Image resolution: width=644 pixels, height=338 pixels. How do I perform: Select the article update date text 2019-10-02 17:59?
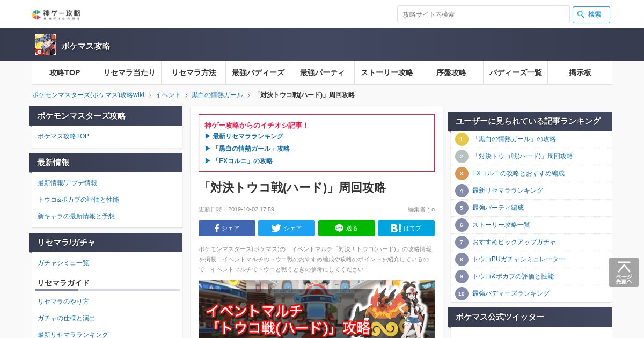251,210
